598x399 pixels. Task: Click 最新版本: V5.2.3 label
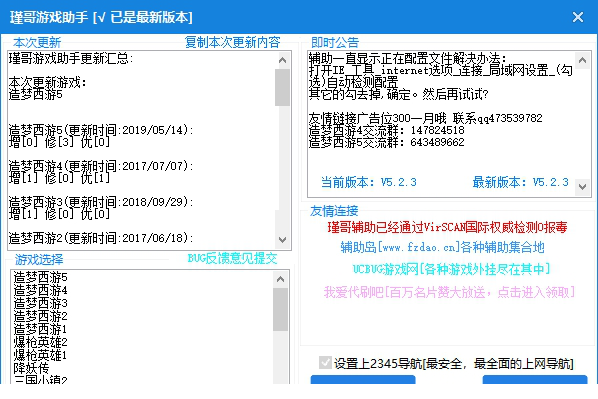click(x=521, y=182)
